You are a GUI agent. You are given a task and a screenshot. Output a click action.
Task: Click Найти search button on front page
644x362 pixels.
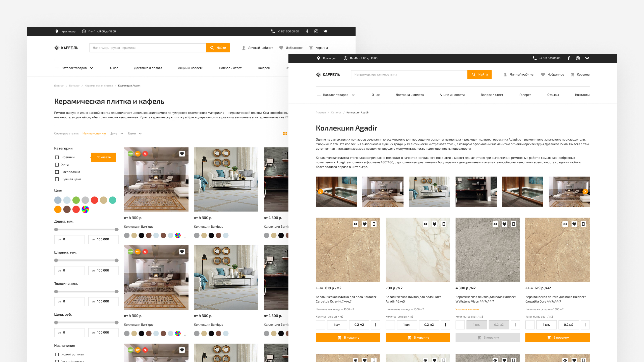(479, 75)
